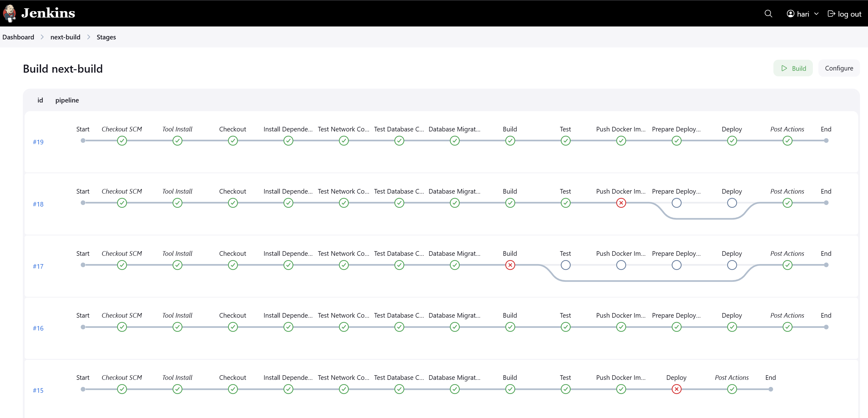Screen dimensions: 868x418
Task: Open build #16 link
Action: (x=38, y=328)
